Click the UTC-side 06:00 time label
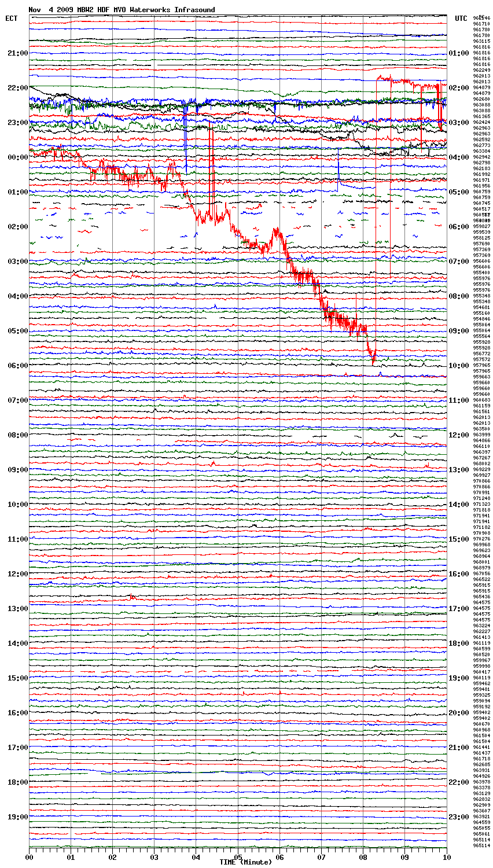 [x=459, y=227]
